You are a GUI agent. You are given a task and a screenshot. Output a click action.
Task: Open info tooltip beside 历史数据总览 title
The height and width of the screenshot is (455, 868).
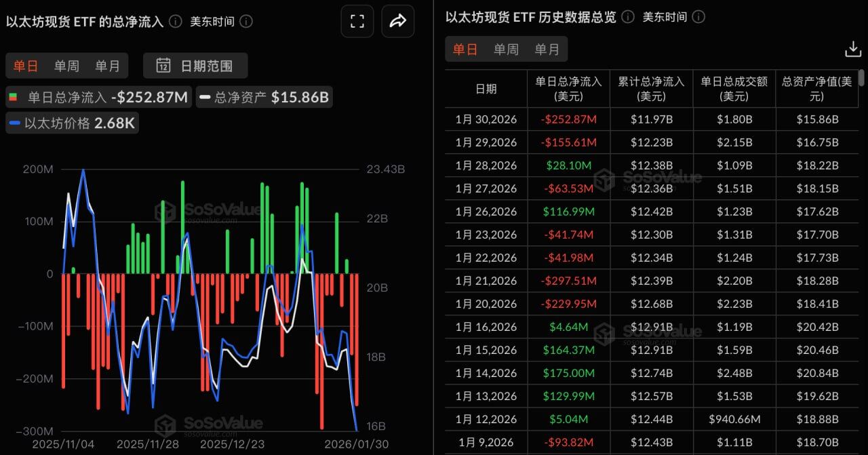pyautogui.click(x=627, y=17)
